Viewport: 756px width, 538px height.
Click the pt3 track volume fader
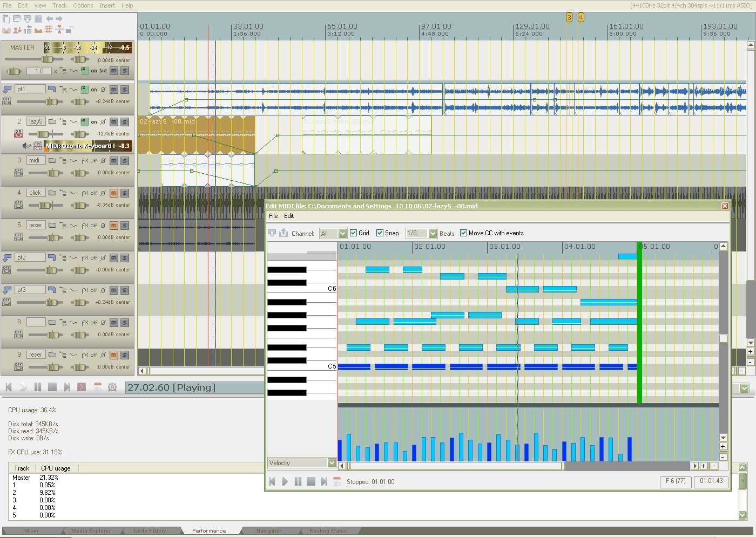pyautogui.click(x=52, y=302)
